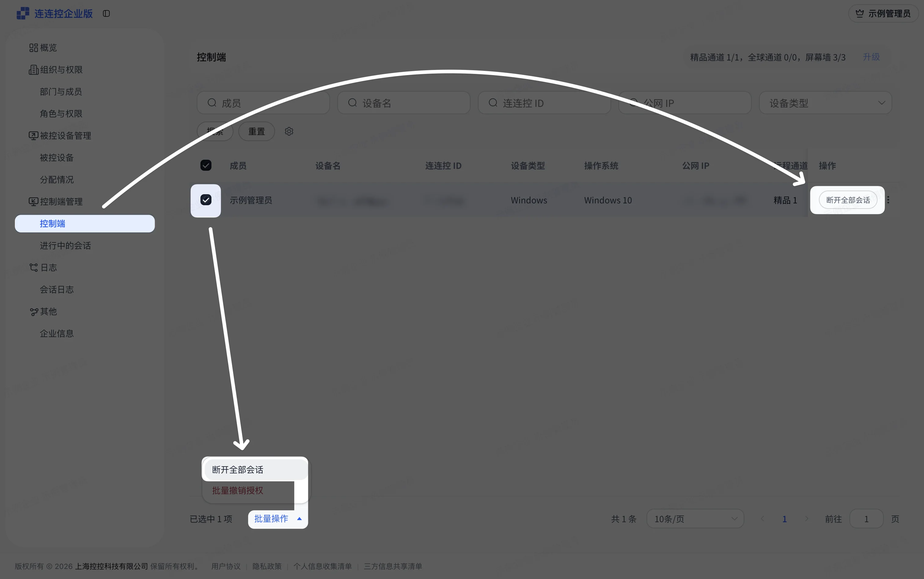Screen dimensions: 924x579
Task: Toggle the select-all header checkbox
Action: click(x=206, y=166)
